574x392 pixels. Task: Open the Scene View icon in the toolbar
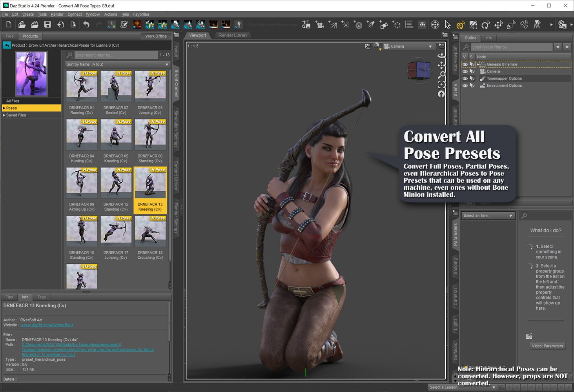(x=409, y=24)
